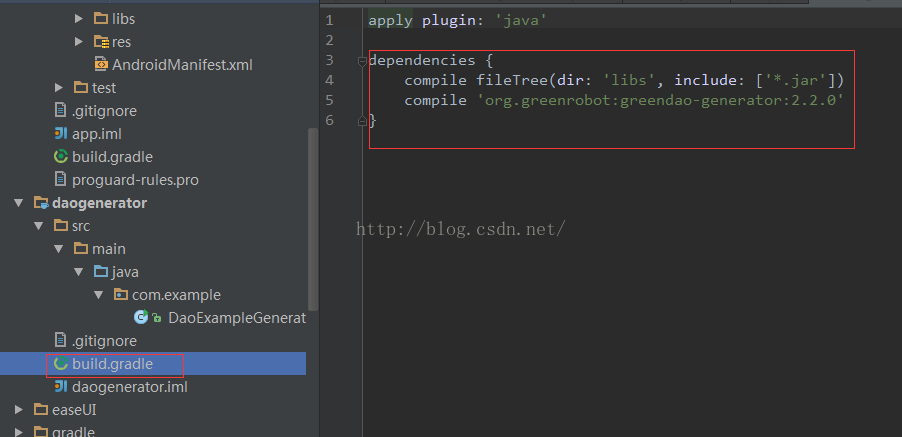The image size is (902, 437).
Task: Click the src folder icon
Action: [x=61, y=226]
